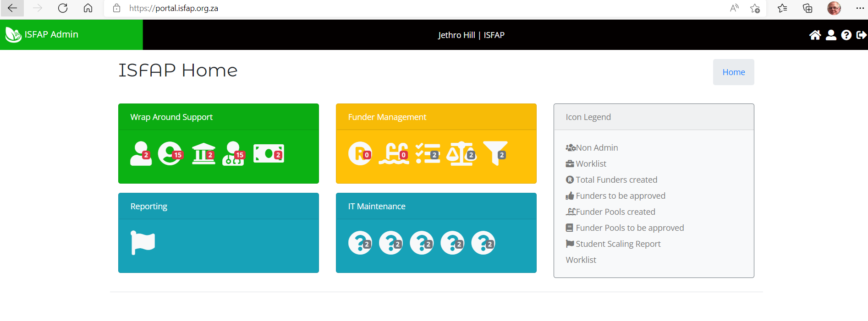Open user-doctor icon with badge 15
The width and height of the screenshot is (868, 321).
tap(234, 153)
